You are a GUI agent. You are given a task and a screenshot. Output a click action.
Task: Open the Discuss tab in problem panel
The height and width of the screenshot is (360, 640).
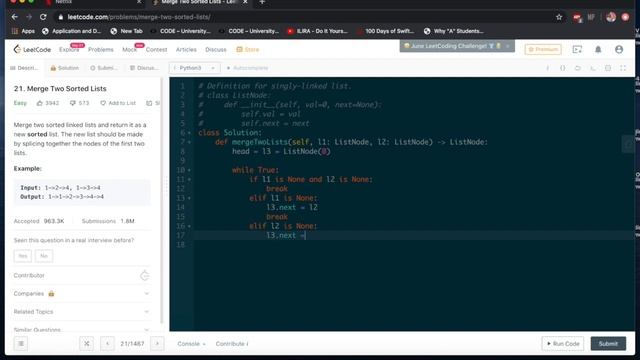tap(144, 68)
